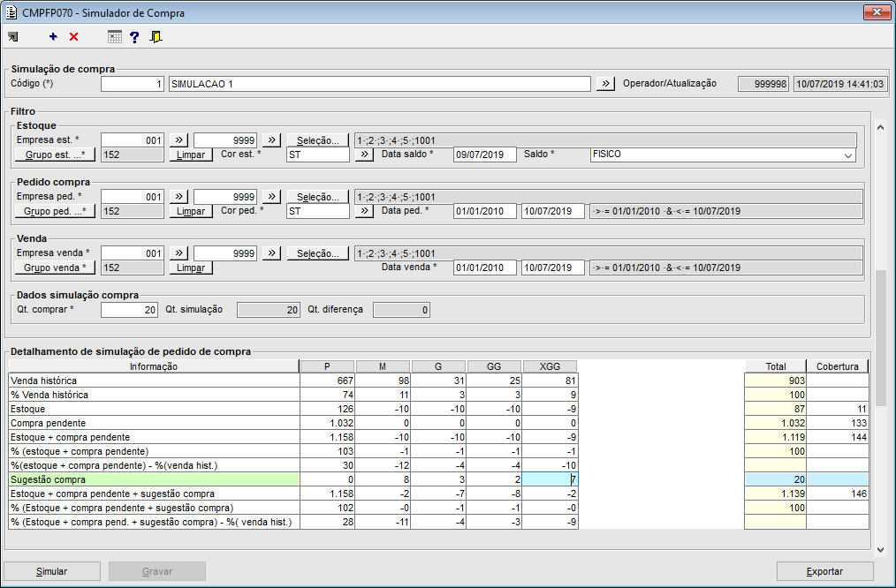This screenshot has width=896, height=588.
Task: Select the Estoque row label in grid
Action: tap(155, 409)
